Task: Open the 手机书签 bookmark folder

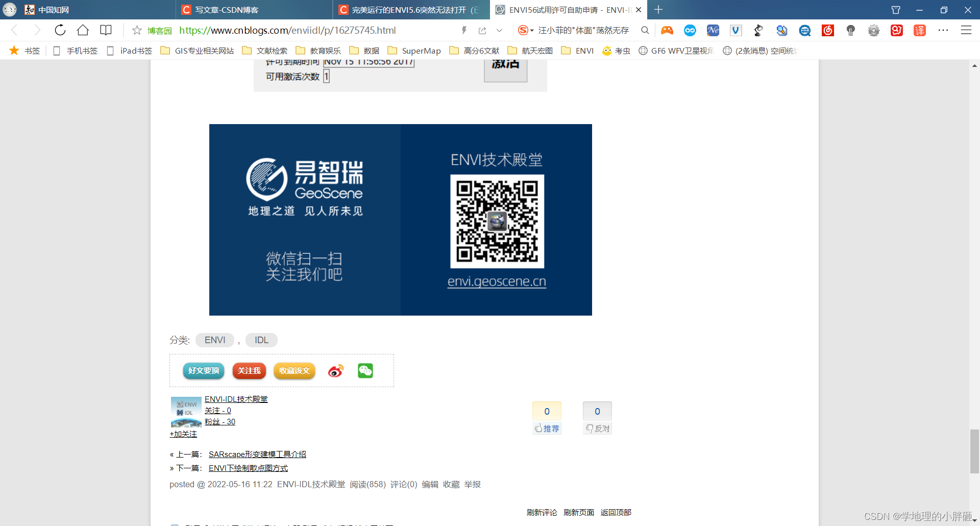Action: [x=75, y=51]
